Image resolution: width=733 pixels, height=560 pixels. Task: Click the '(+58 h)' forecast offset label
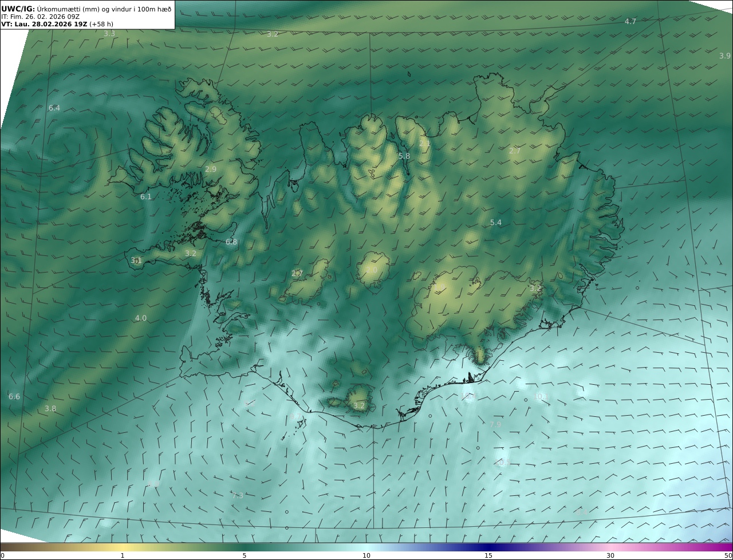101,24
